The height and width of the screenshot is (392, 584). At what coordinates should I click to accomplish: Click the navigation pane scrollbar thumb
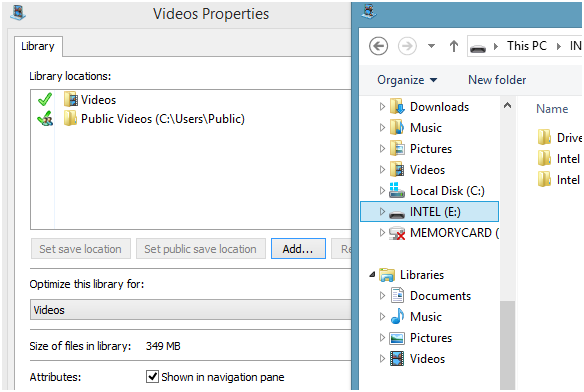507,345
